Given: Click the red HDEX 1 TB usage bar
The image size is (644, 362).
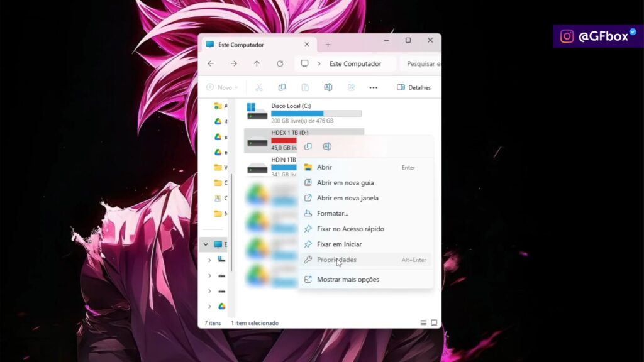Looking at the screenshot, I should 284,140.
